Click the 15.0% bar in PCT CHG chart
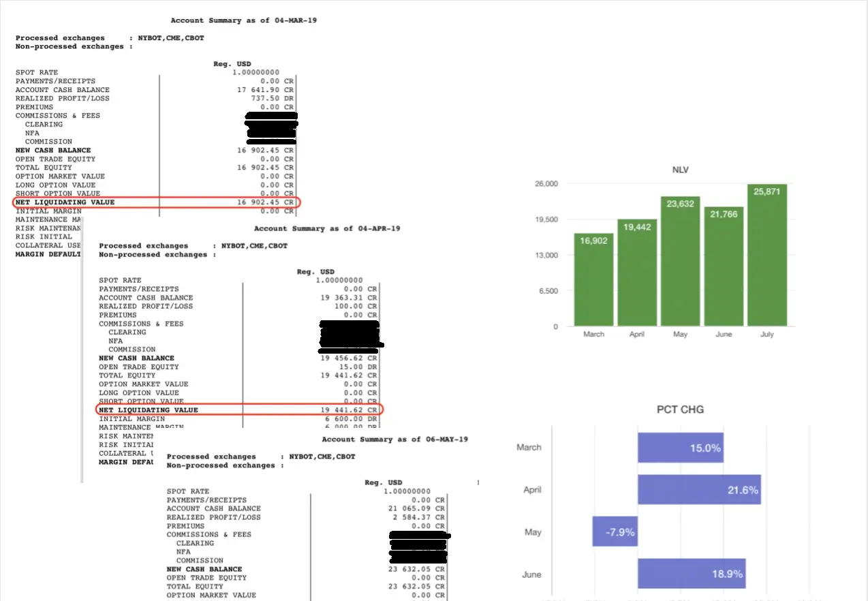This screenshot has height=601, width=868. pyautogui.click(x=680, y=448)
